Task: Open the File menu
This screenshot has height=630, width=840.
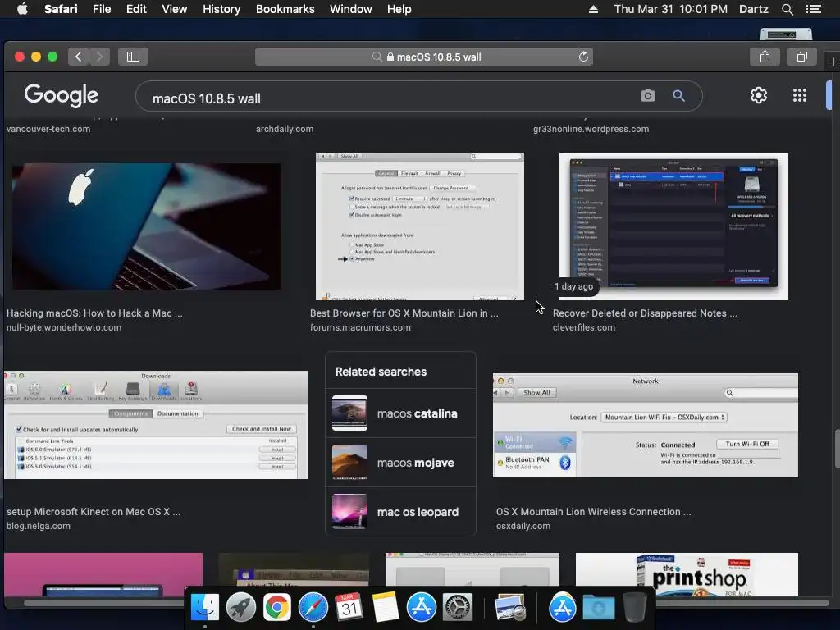Action: pyautogui.click(x=101, y=9)
